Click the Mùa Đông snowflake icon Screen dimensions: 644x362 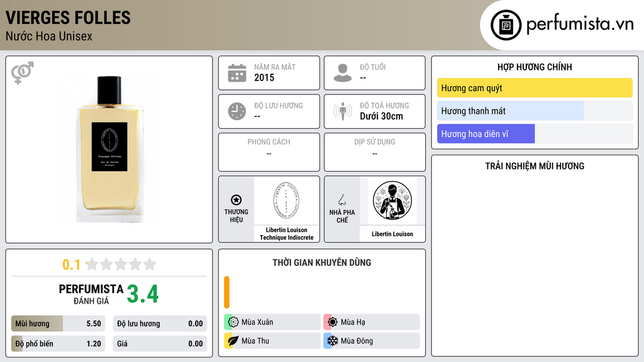(332, 341)
